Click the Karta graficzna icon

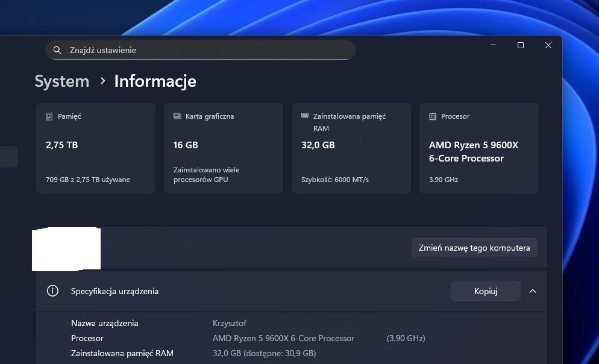click(177, 116)
